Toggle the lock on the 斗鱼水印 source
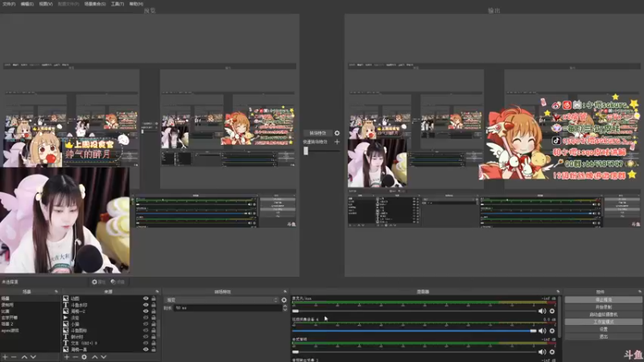644x362 pixels. (x=154, y=305)
